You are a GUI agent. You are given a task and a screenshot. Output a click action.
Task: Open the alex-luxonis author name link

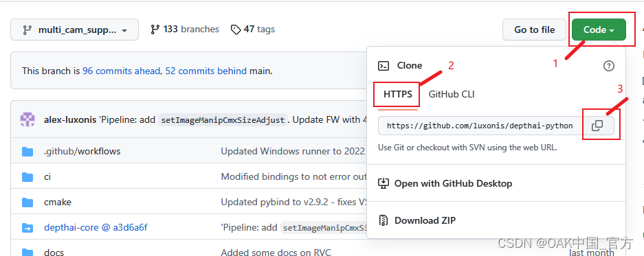[70, 120]
